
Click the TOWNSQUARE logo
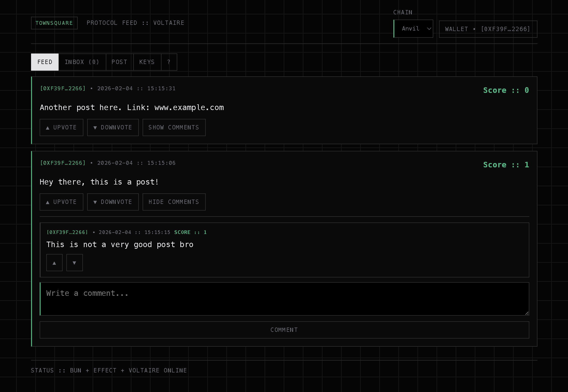click(54, 23)
